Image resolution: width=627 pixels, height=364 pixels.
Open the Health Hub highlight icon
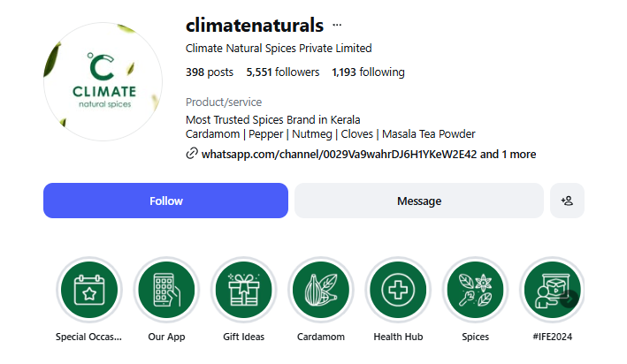[398, 291]
